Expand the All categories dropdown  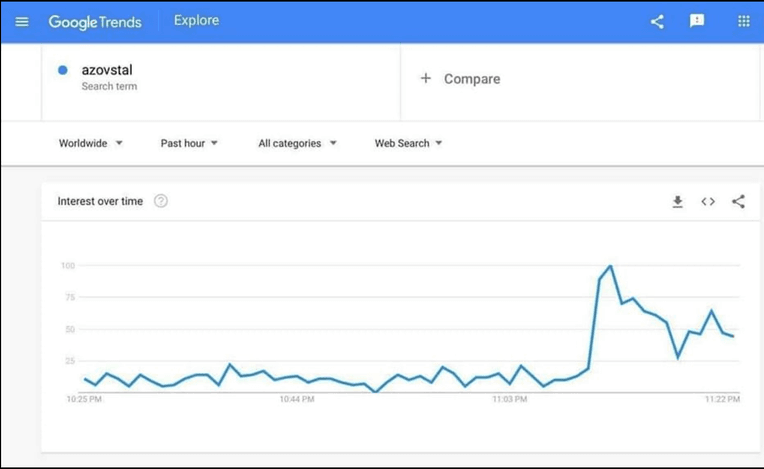297,143
